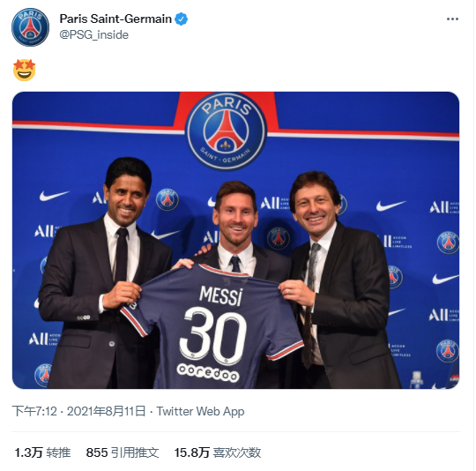Screen dimensions: 476x471
Task: Click the 下午7:12 timestamp
Action: [x=34, y=411]
